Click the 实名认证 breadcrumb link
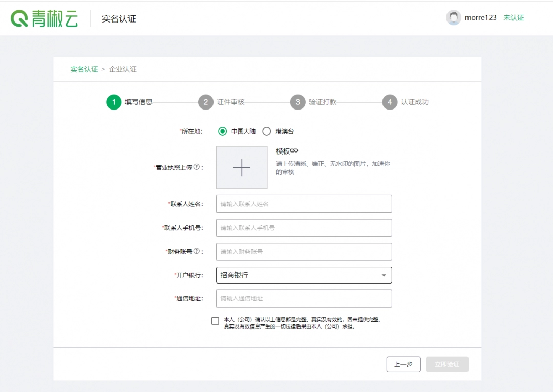553x392 pixels. click(83, 69)
